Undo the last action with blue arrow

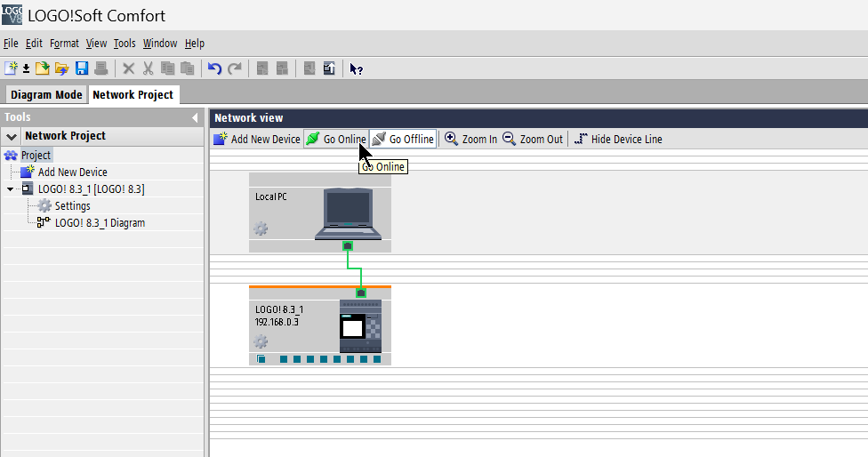click(x=215, y=68)
